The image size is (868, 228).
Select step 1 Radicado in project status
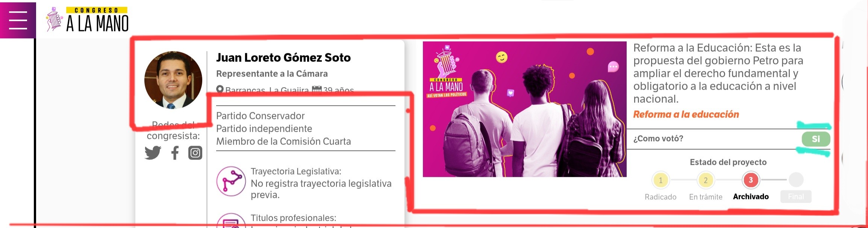(660, 180)
